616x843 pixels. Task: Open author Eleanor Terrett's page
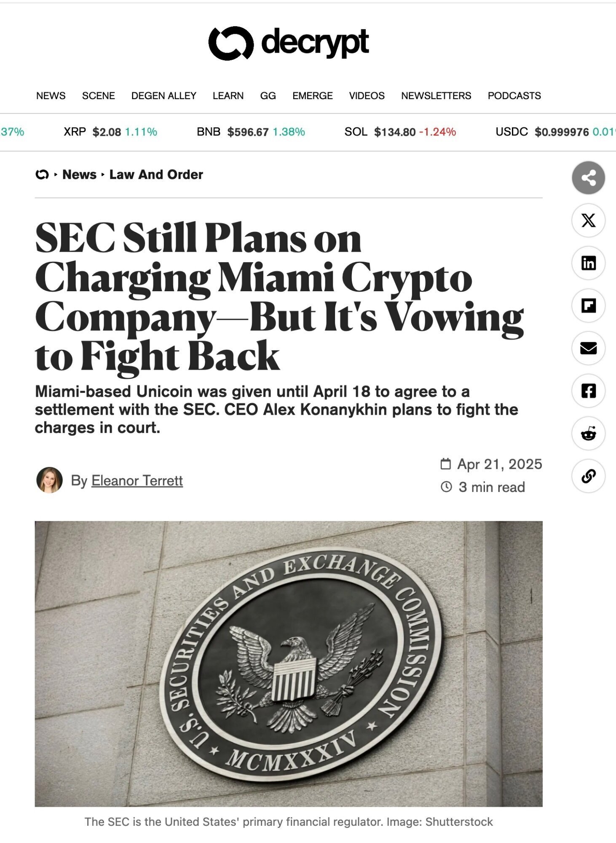[x=137, y=481]
